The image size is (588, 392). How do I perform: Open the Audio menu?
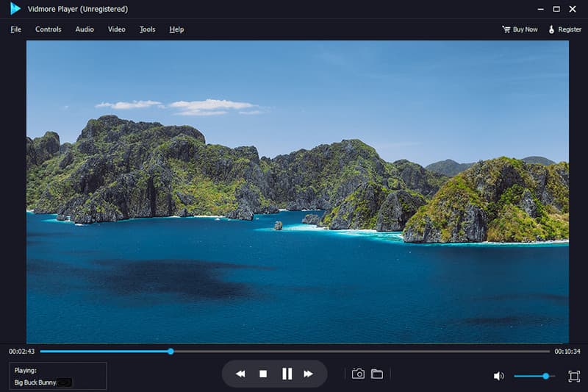(85, 29)
